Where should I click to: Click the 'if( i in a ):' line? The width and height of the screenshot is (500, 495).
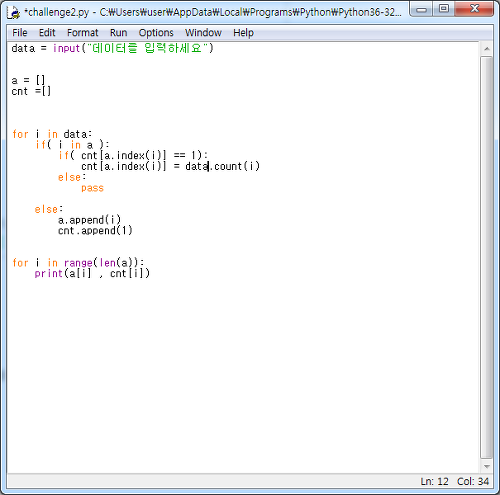[72, 145]
